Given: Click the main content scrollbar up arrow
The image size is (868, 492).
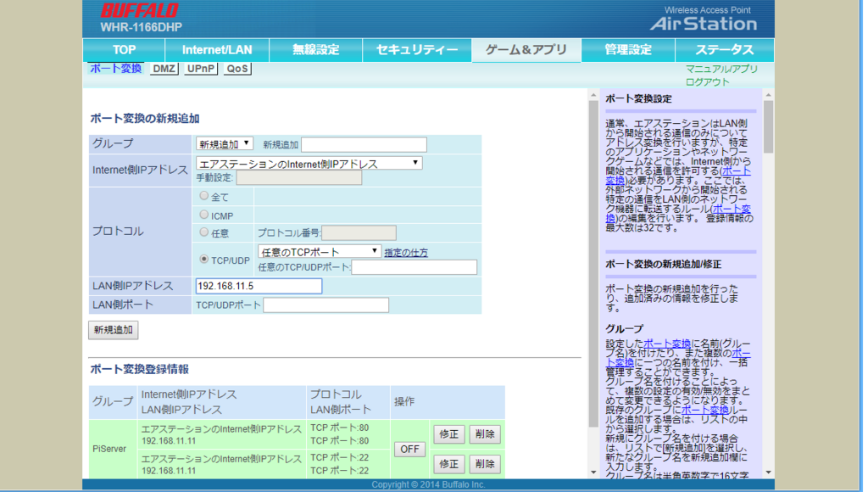Looking at the screenshot, I should (x=593, y=95).
